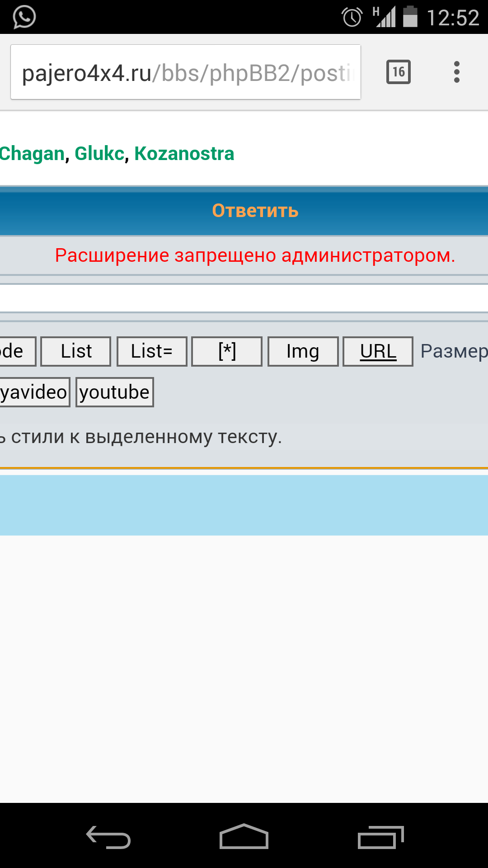Insert a link with URL button
488x868 pixels.
378,351
